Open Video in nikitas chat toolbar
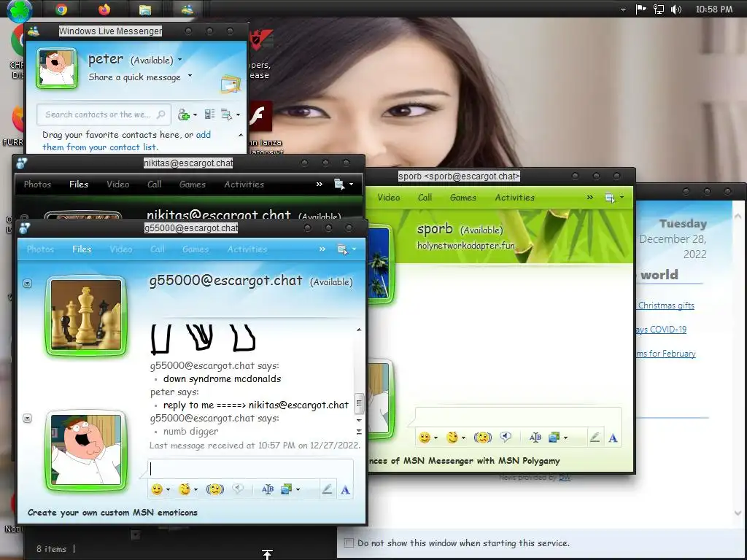The image size is (747, 560). pos(117,184)
